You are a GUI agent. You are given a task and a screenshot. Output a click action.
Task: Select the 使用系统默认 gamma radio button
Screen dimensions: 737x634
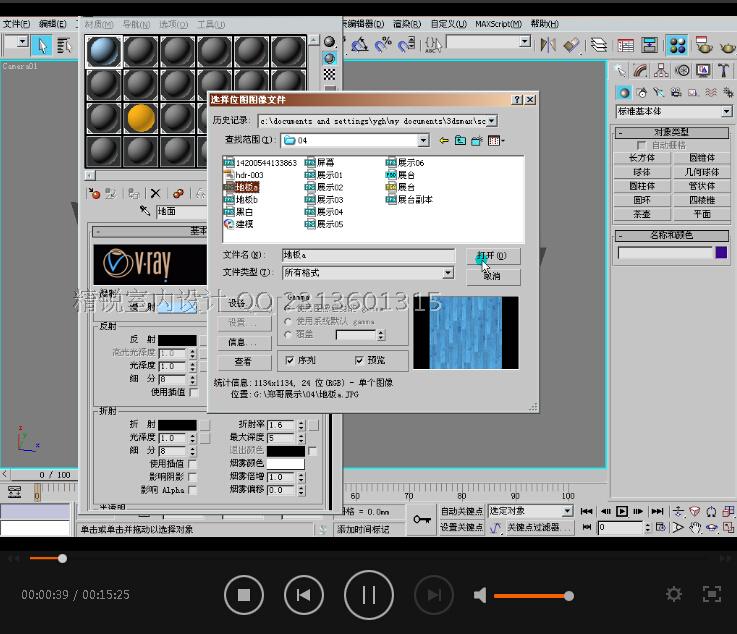288,321
